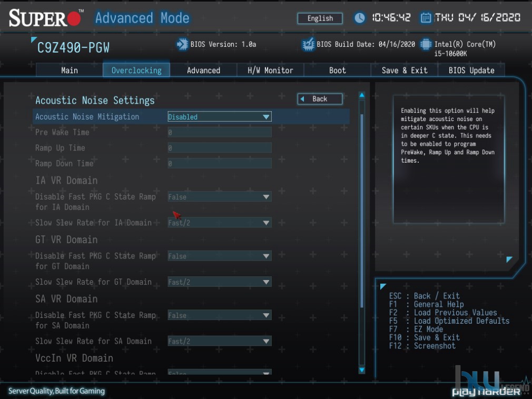Click the time display 10:46:42

[391, 17]
